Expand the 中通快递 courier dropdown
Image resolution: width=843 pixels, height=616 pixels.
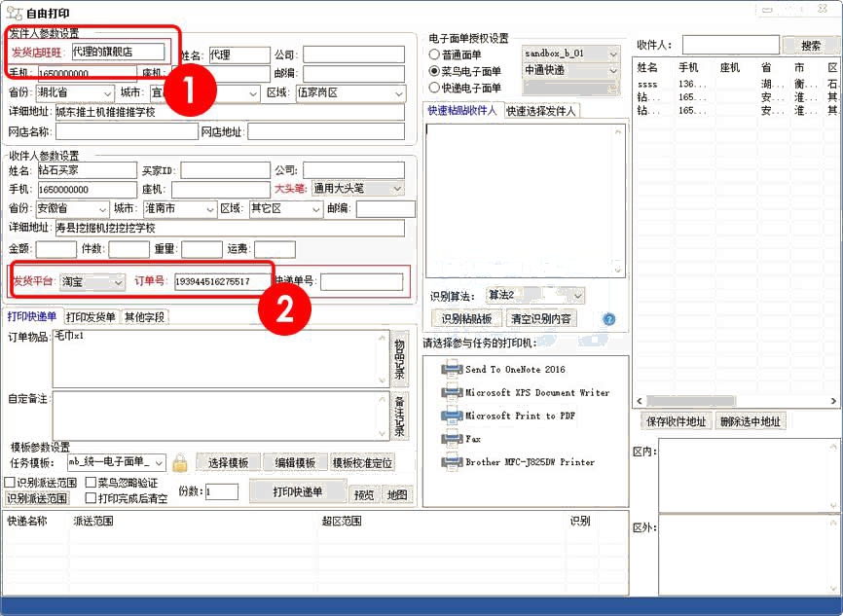(x=570, y=71)
